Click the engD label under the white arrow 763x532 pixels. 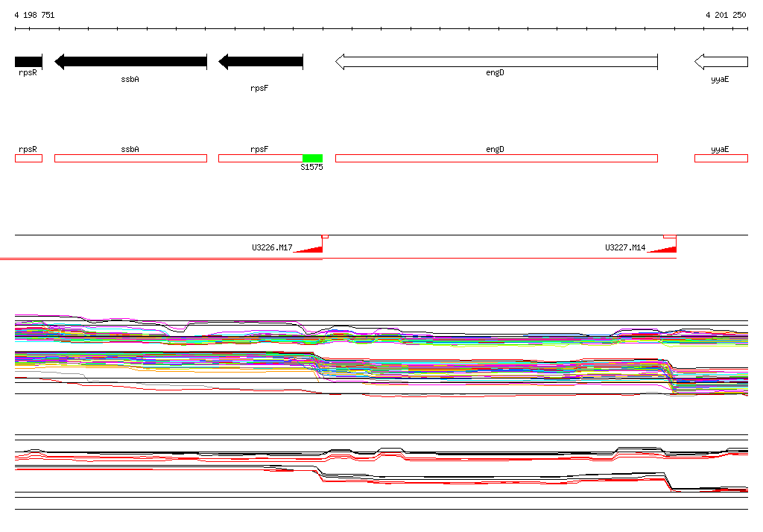(495, 72)
